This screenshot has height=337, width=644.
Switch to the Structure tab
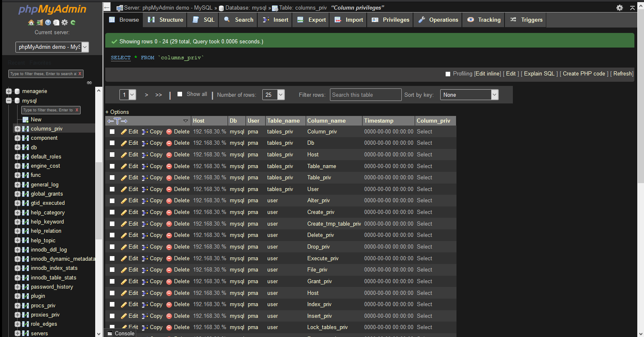[x=166, y=20]
